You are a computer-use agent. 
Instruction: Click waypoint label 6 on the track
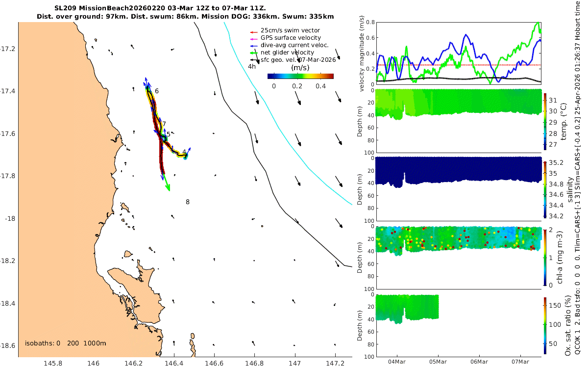tap(157, 91)
